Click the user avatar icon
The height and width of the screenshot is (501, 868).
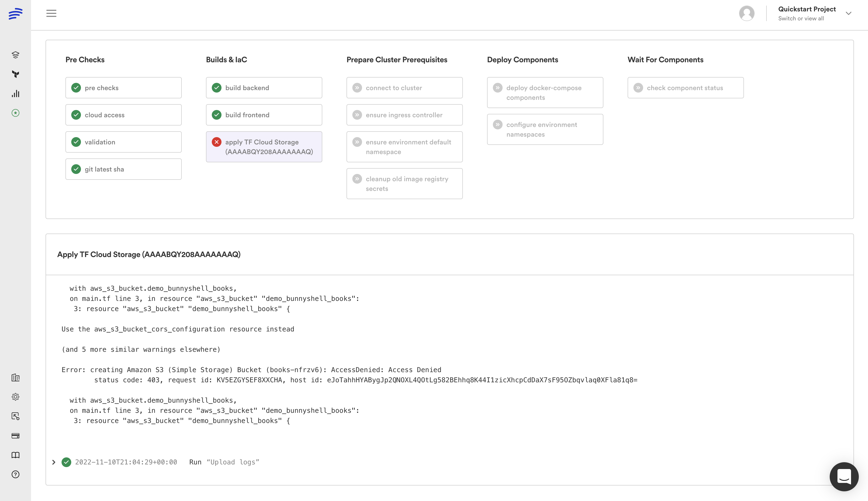747,13
